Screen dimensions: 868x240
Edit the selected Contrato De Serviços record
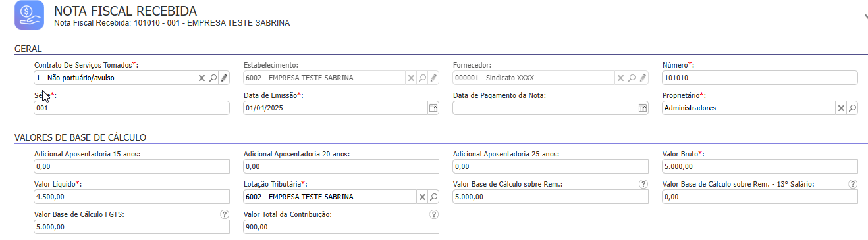[224, 78]
